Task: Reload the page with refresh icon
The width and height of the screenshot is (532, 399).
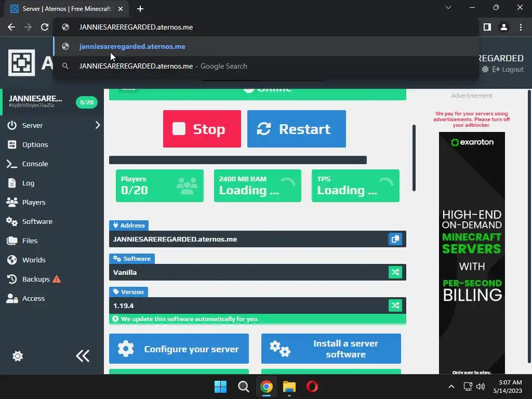Action: click(45, 27)
